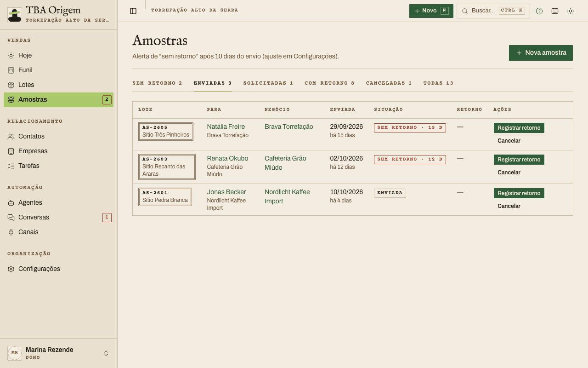Go to Funil in the sidebar
The height and width of the screenshot is (368, 588).
[58, 70]
